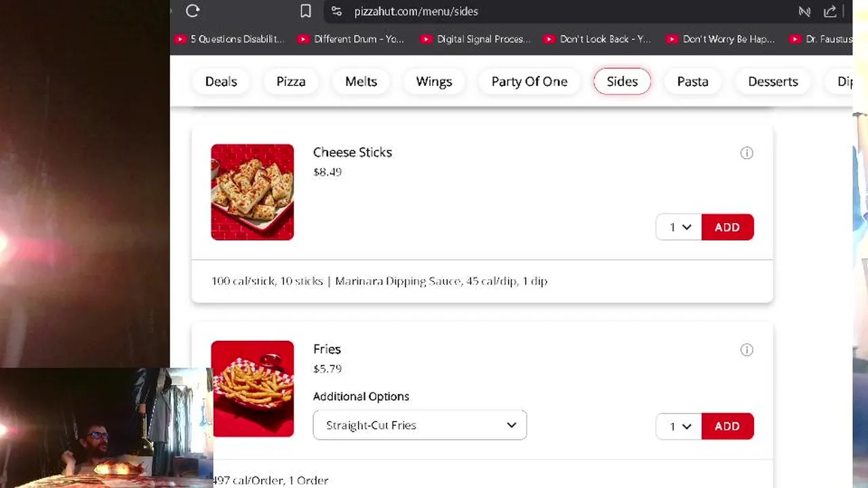Click the Fries product image
This screenshot has width=868, height=488.
click(x=252, y=389)
